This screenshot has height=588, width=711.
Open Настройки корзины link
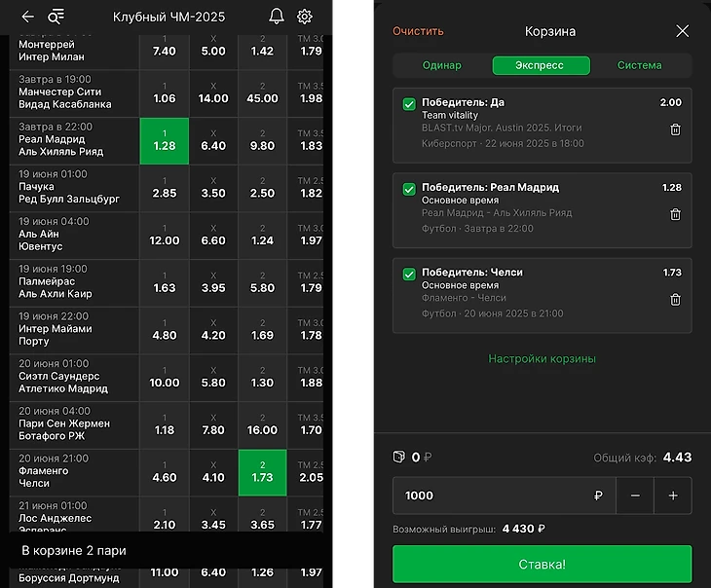click(x=542, y=358)
